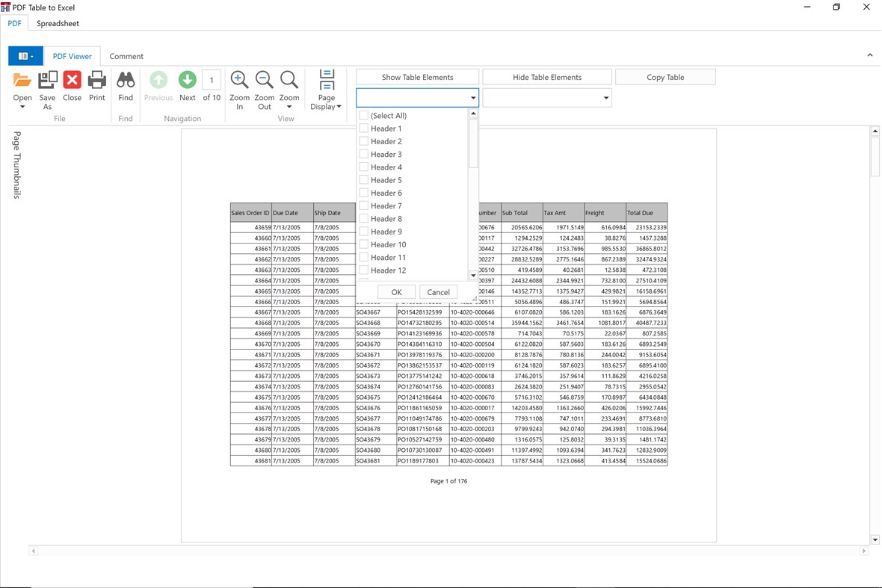Click the cell 23153.2339
This screenshot has height=588, width=882.
click(x=647, y=228)
